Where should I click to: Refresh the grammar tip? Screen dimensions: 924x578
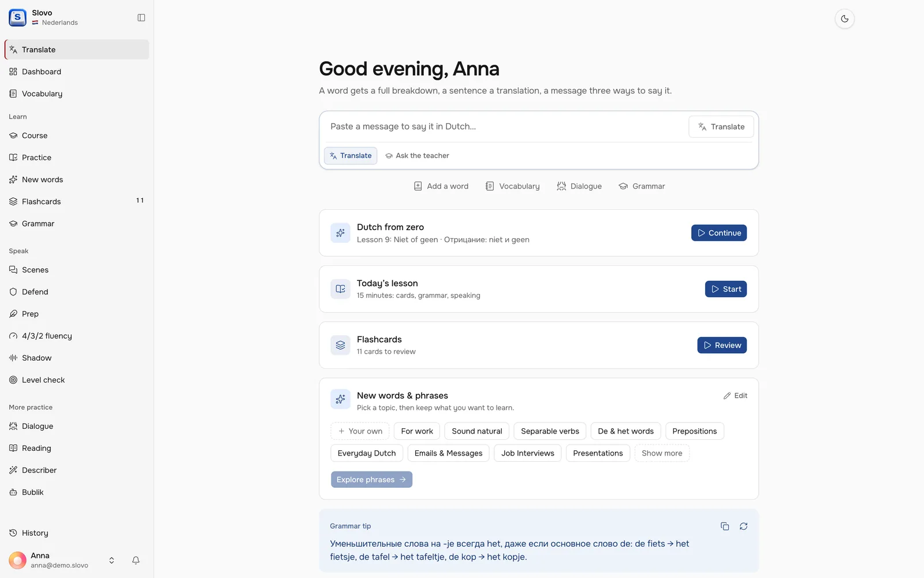point(743,526)
